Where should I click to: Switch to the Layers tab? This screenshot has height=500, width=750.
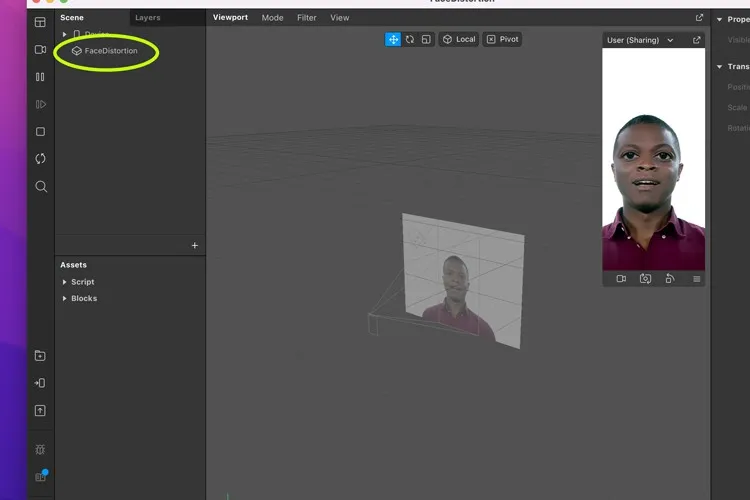pos(147,18)
